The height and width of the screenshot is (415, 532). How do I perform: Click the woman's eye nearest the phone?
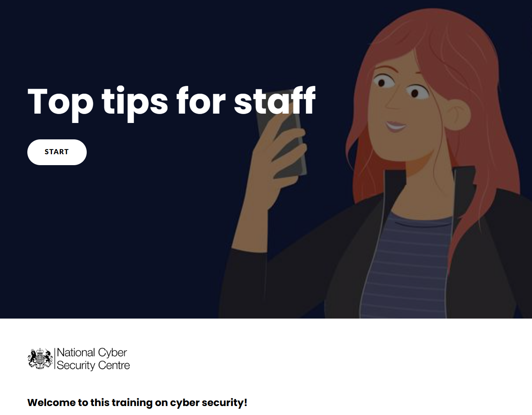pyautogui.click(x=382, y=82)
